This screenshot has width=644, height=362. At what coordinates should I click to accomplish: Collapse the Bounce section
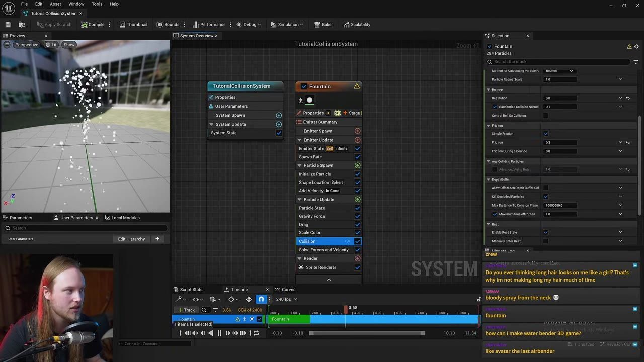tap(488, 90)
